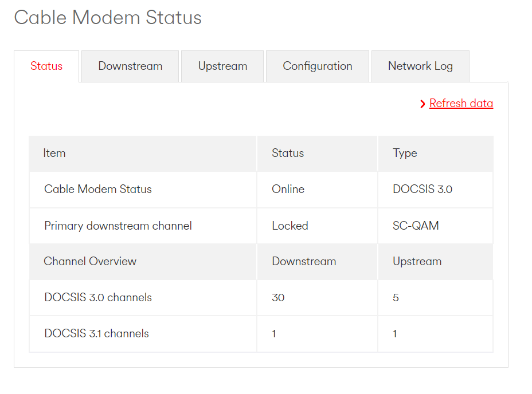532x394 pixels.
Task: Select the SC-QAM type value
Action: pos(416,226)
